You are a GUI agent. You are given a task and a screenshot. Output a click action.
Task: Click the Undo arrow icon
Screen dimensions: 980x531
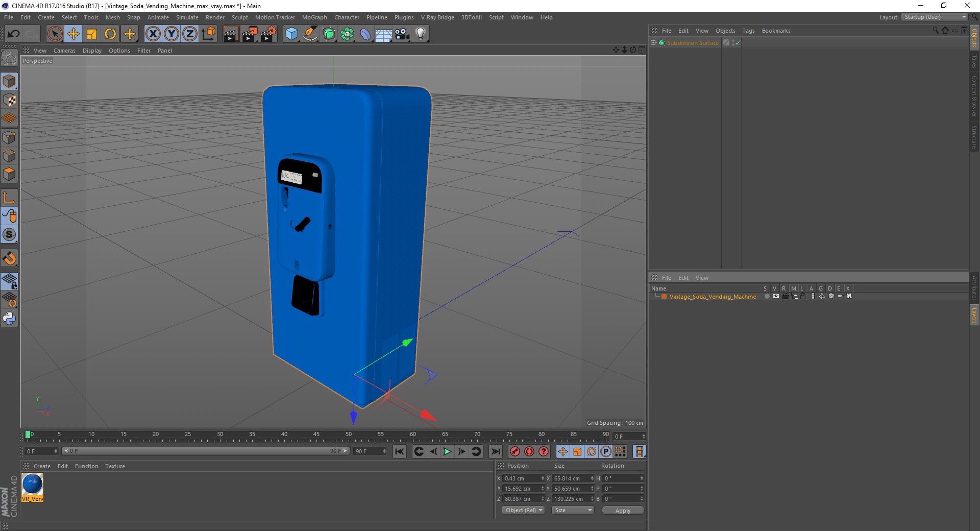point(14,34)
